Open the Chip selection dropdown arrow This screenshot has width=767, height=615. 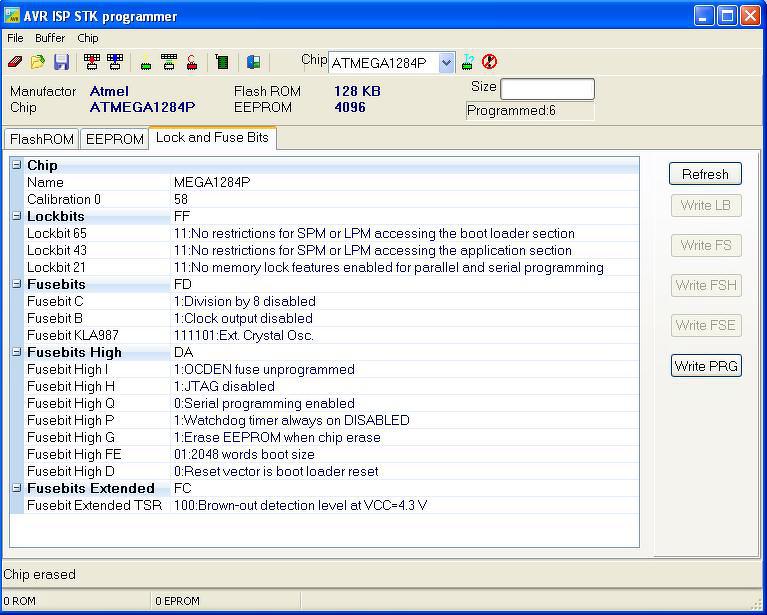(x=447, y=63)
